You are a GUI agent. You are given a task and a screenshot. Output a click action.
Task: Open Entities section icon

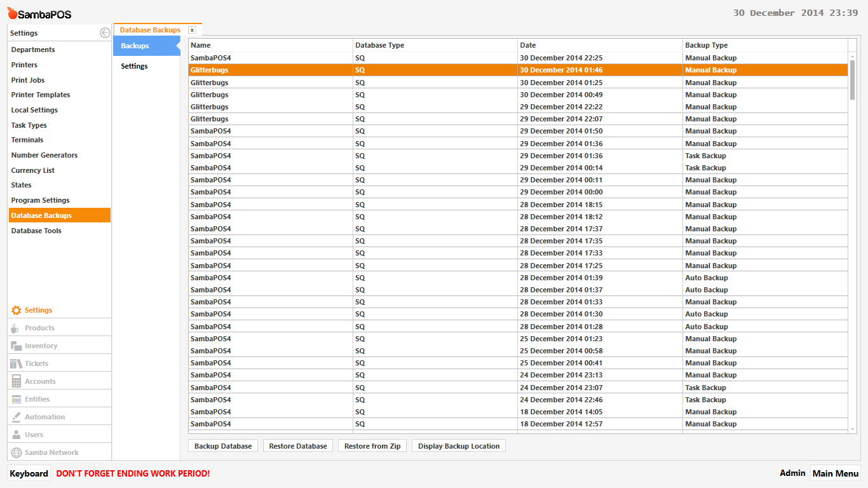pyautogui.click(x=17, y=400)
